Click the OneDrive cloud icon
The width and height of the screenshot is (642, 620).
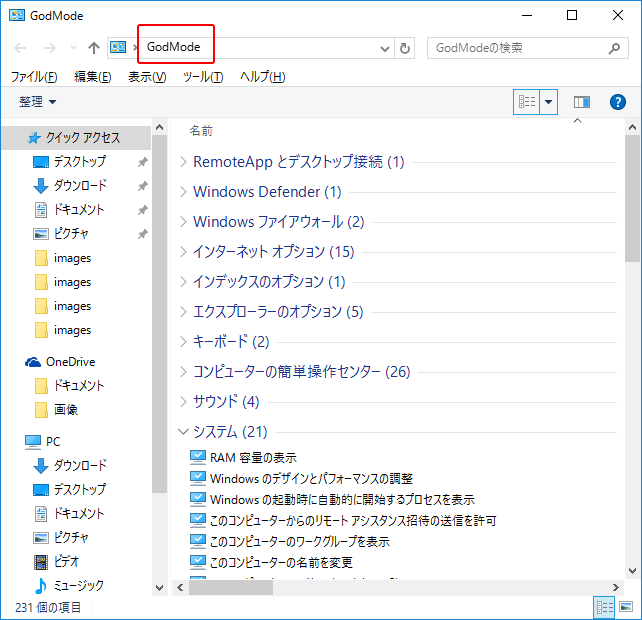point(33,362)
